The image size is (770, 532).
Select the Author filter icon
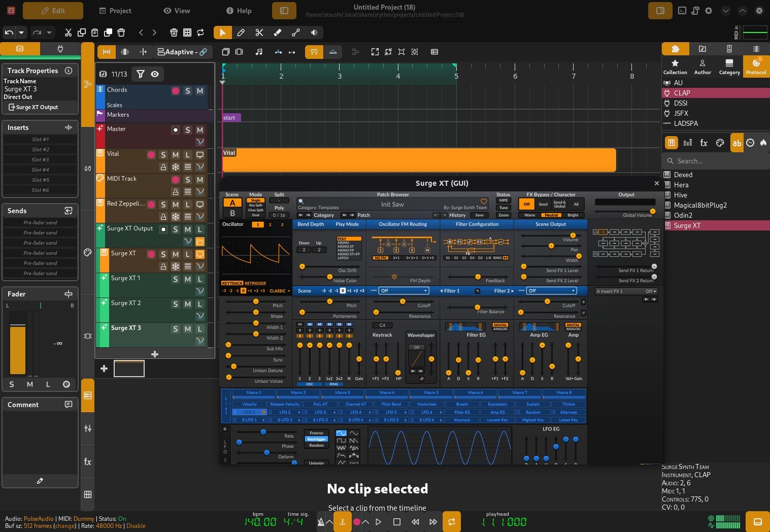click(702, 66)
